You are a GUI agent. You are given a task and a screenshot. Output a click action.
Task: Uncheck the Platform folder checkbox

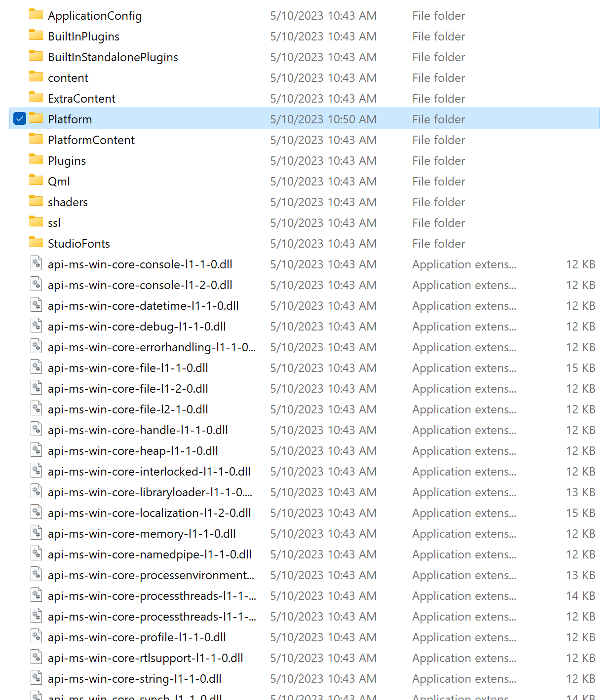point(19,118)
